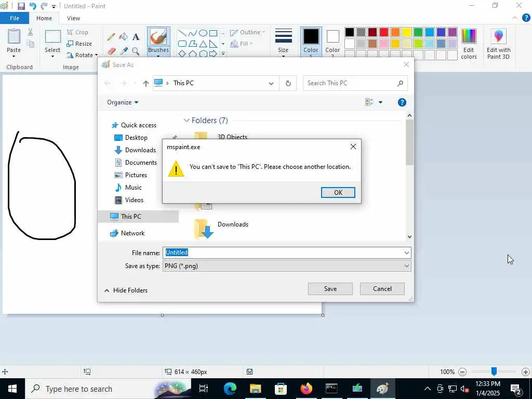Pick the yellow palette swatch

coord(406,32)
